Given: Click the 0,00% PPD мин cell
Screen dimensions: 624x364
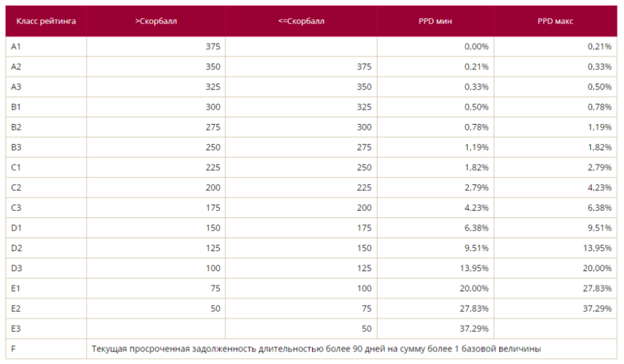Looking at the screenshot, I should pos(477,46).
